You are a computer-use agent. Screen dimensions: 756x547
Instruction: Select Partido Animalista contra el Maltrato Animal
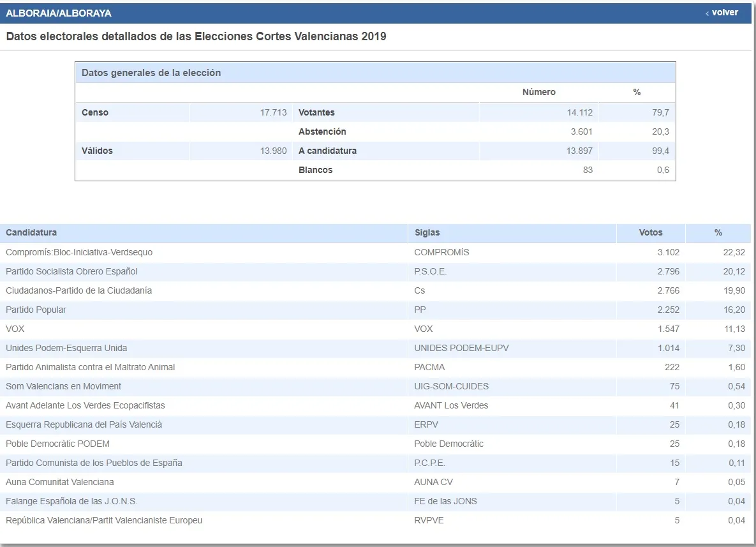point(90,367)
